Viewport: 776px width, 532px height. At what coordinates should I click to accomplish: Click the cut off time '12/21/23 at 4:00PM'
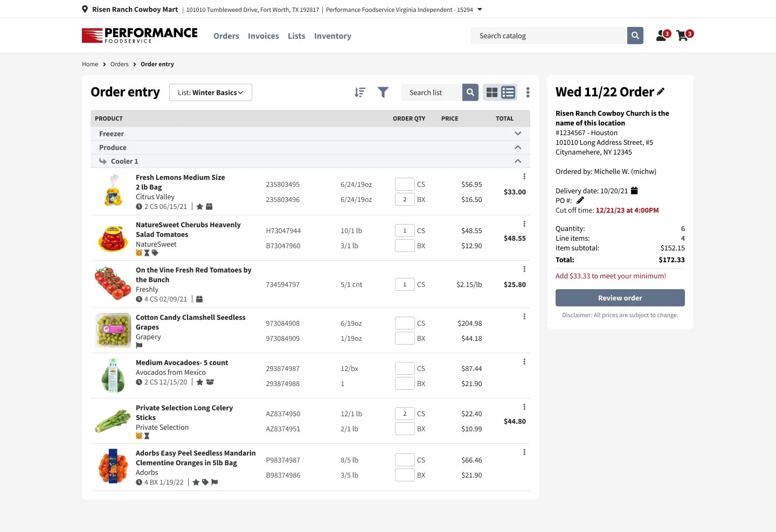627,210
